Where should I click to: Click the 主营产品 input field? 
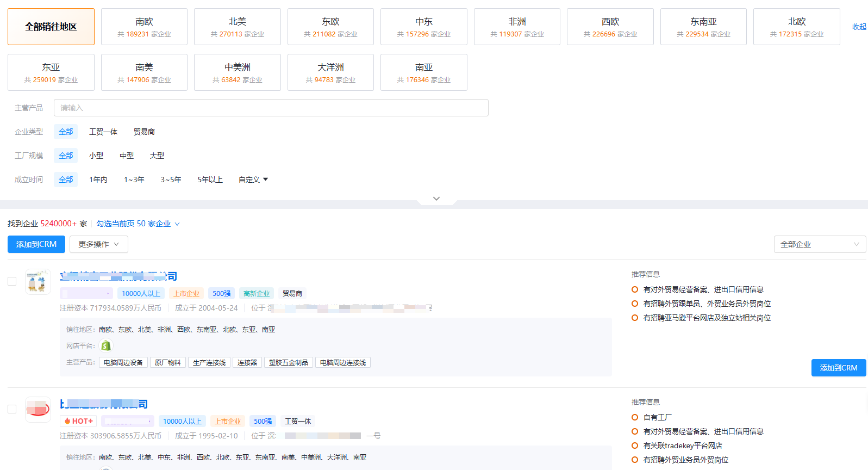point(271,108)
